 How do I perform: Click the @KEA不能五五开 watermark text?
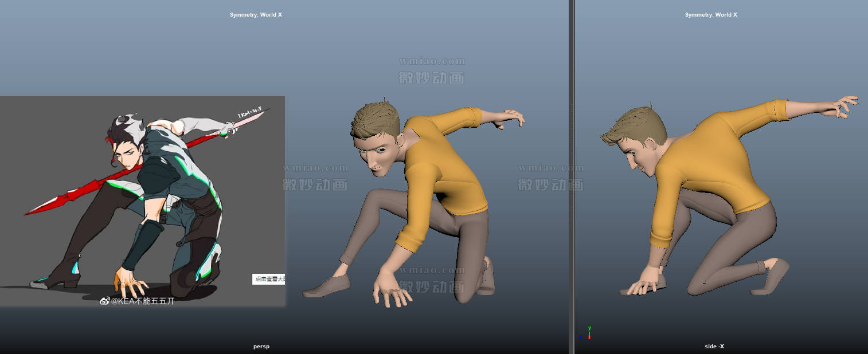tap(143, 301)
